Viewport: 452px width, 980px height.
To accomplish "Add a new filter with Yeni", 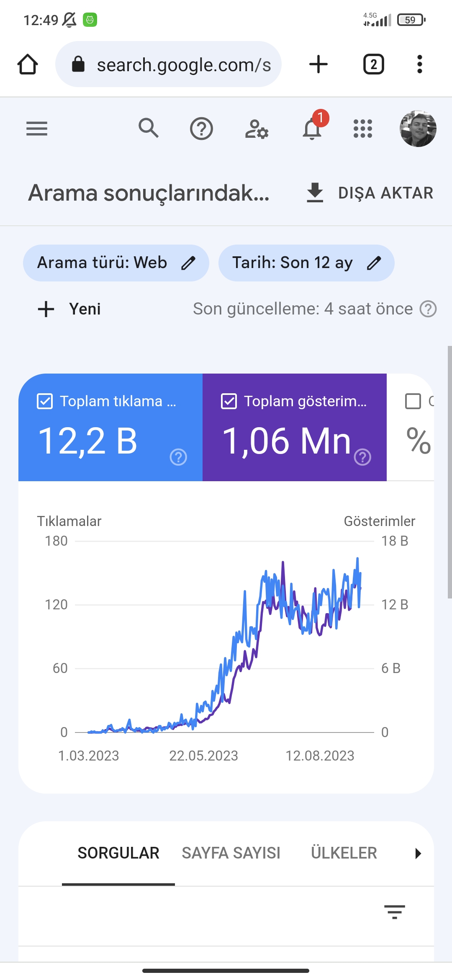I will point(69,309).
